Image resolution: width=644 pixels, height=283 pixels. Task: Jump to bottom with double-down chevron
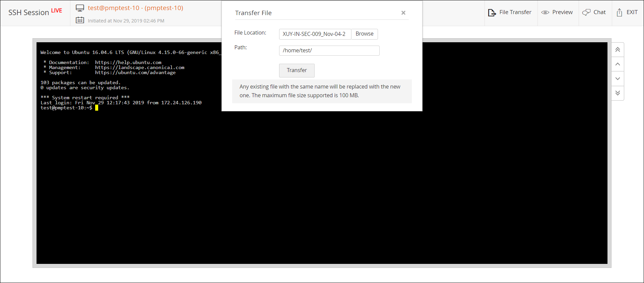(x=618, y=93)
